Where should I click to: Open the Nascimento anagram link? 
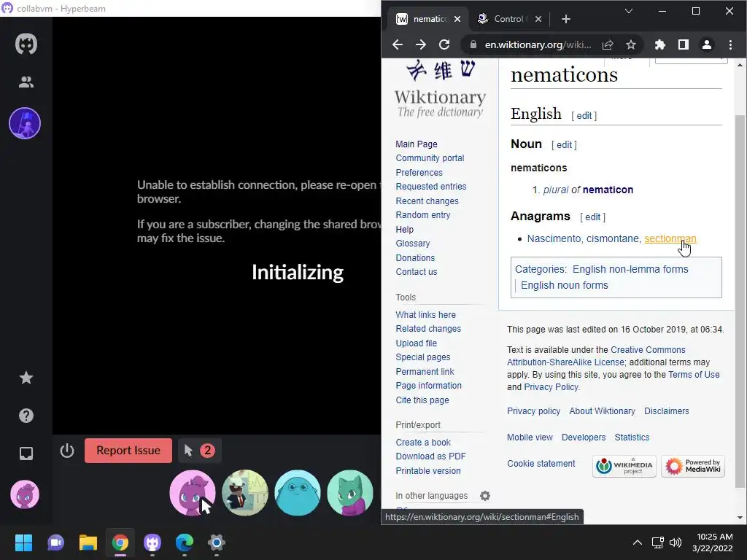[x=554, y=238]
